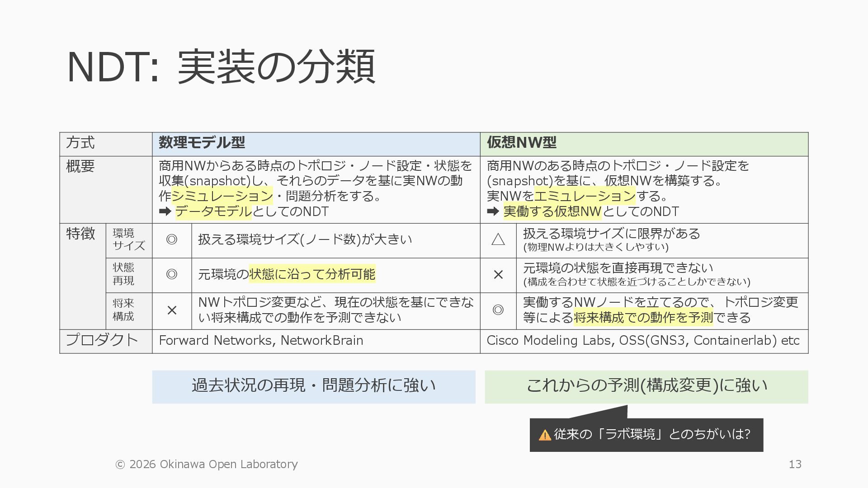The width and height of the screenshot is (868, 488).
Task: Click the Cisco Modeling Labs product cell
Action: (x=642, y=341)
